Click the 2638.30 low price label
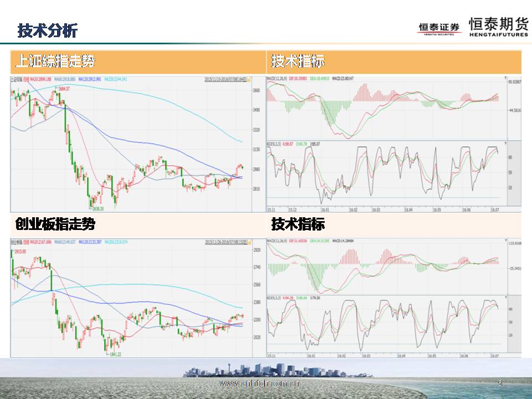 [x=98, y=209]
